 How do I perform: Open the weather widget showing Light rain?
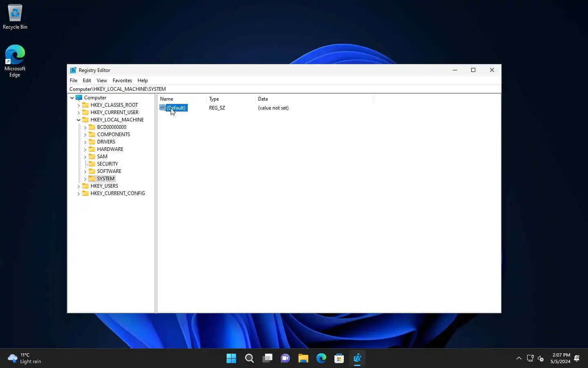25,359
